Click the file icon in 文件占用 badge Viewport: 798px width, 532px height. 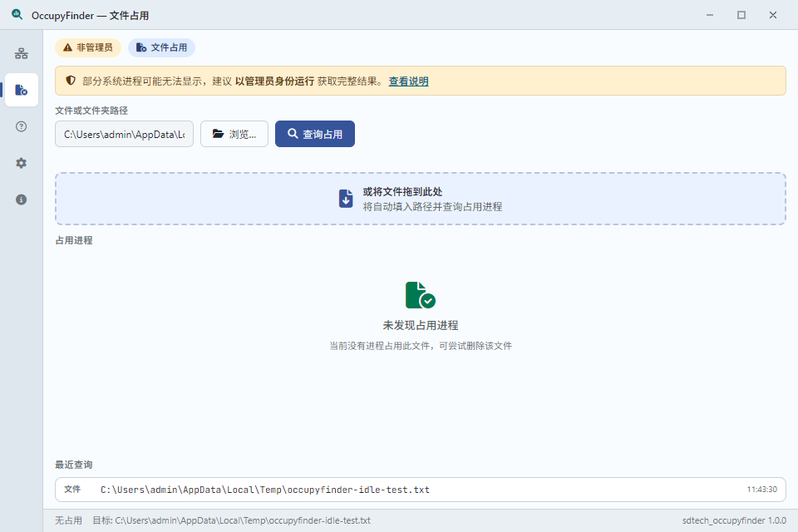[141, 47]
